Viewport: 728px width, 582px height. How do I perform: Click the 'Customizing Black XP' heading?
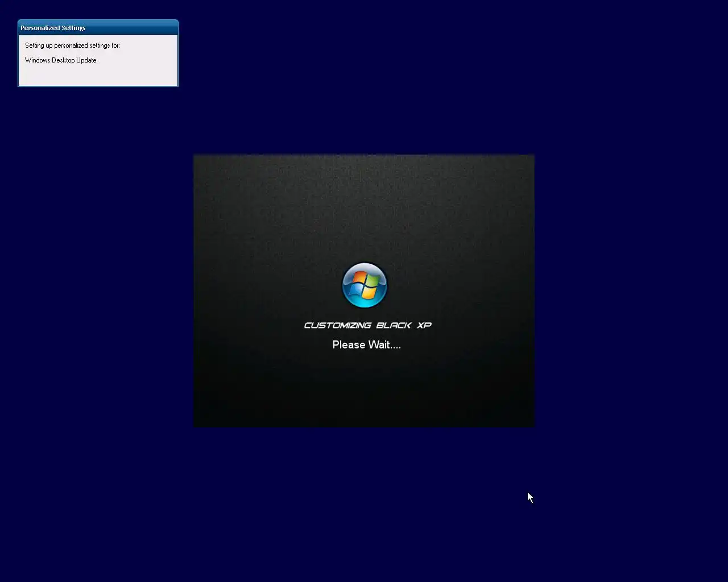click(367, 325)
